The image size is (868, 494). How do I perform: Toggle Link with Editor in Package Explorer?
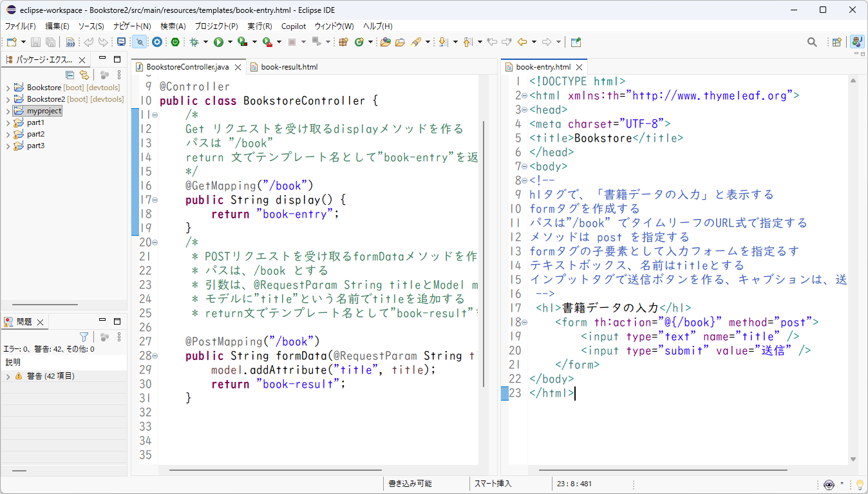84,75
